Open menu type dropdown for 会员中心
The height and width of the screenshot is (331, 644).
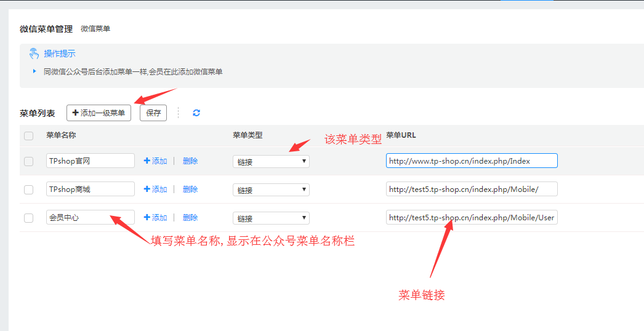point(271,218)
